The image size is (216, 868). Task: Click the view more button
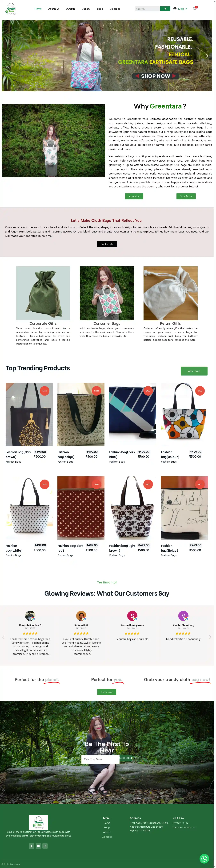tap(194, 371)
